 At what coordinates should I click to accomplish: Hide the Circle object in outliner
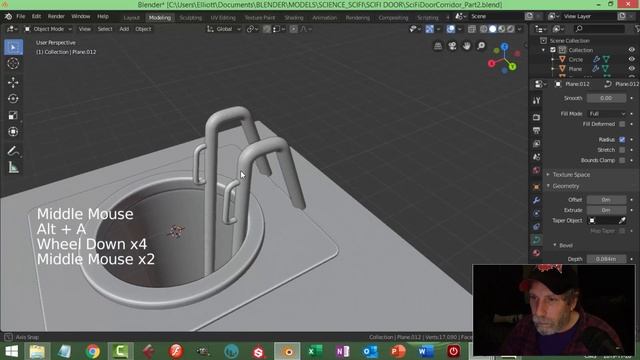point(631,60)
